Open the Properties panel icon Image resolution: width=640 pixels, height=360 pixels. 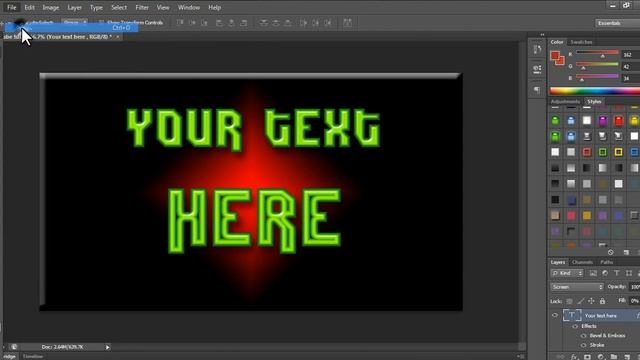point(537,69)
